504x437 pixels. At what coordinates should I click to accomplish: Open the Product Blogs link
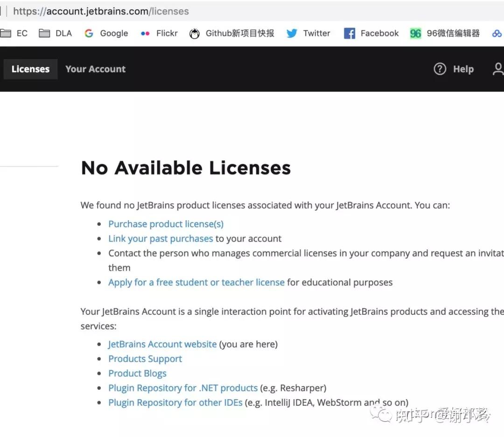click(137, 374)
